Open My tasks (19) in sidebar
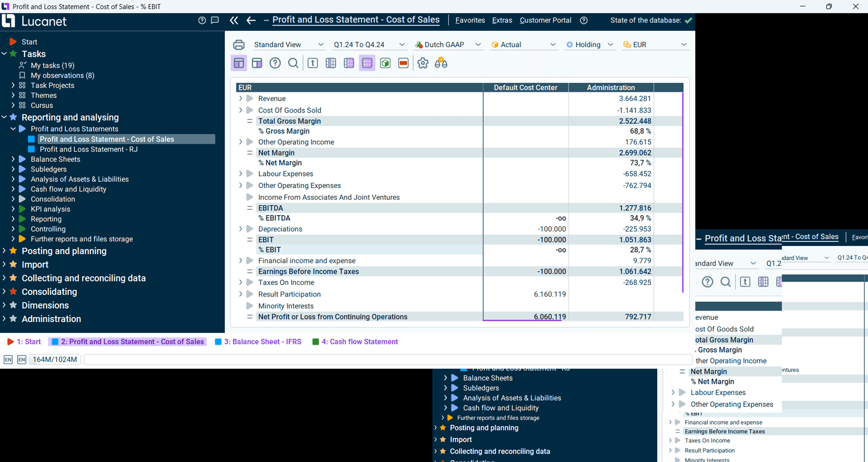 [52, 65]
